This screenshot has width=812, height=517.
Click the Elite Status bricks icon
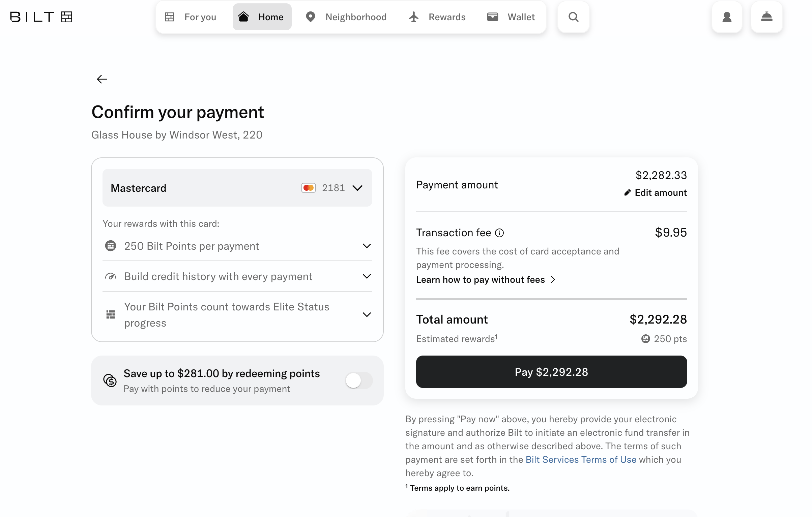110,314
